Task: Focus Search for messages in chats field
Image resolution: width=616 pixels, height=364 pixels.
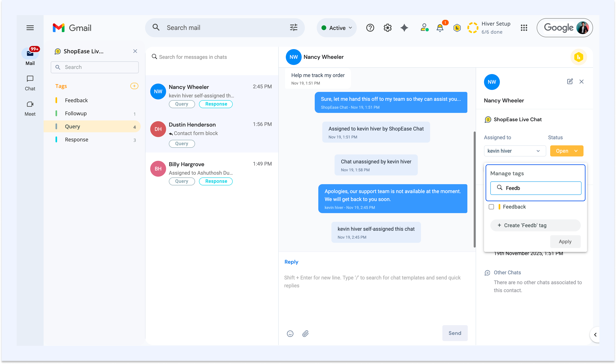Action: point(211,57)
